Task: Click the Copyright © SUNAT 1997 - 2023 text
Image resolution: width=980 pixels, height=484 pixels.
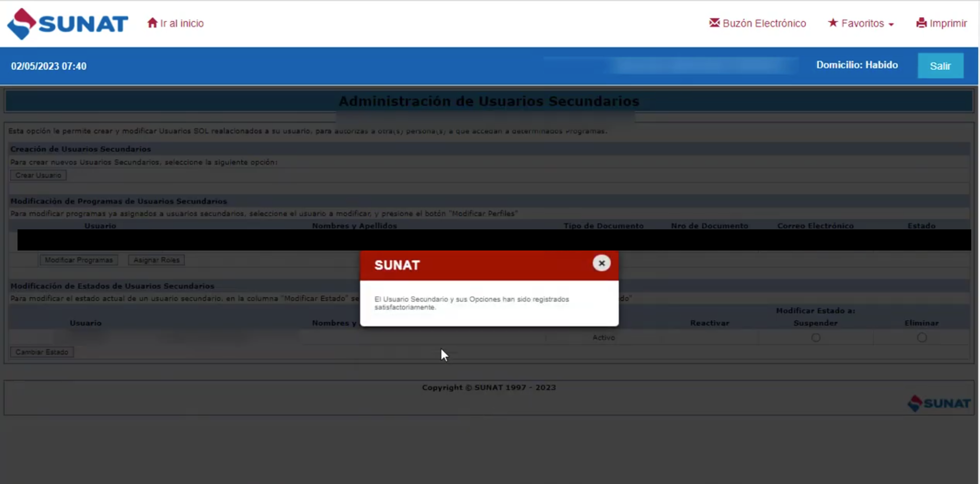Action: tap(489, 388)
